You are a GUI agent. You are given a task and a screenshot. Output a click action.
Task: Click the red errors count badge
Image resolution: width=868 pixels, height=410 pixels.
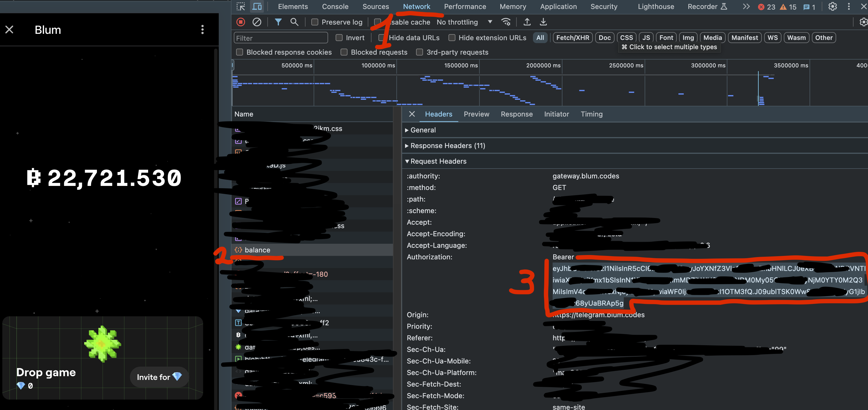click(x=766, y=7)
